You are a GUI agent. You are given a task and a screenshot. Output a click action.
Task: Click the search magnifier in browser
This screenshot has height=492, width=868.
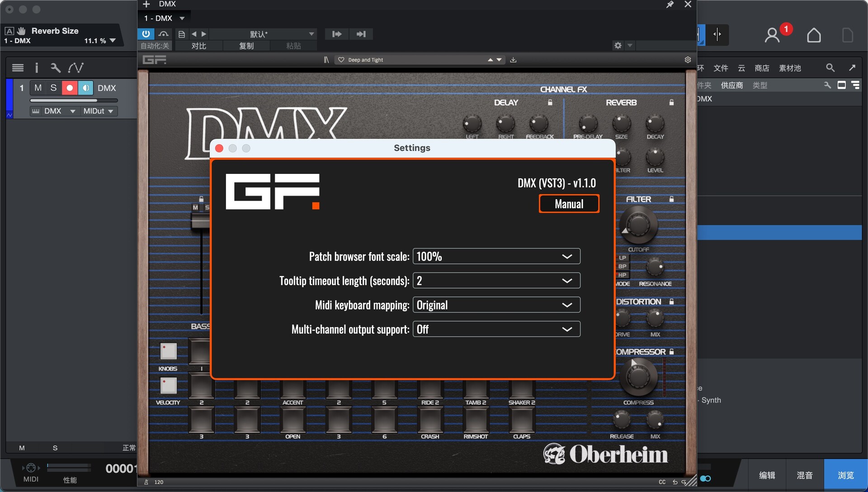coord(830,68)
